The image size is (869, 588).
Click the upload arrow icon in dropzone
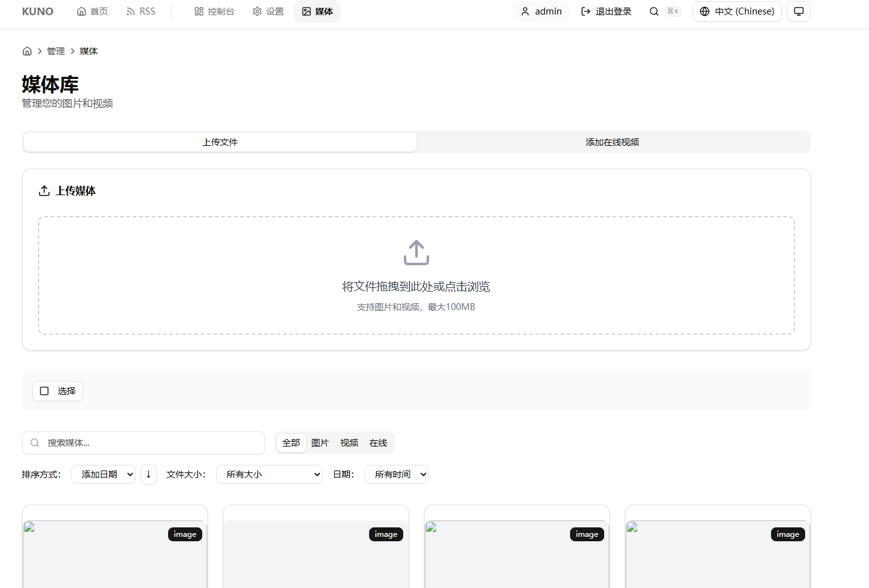pyautogui.click(x=416, y=253)
